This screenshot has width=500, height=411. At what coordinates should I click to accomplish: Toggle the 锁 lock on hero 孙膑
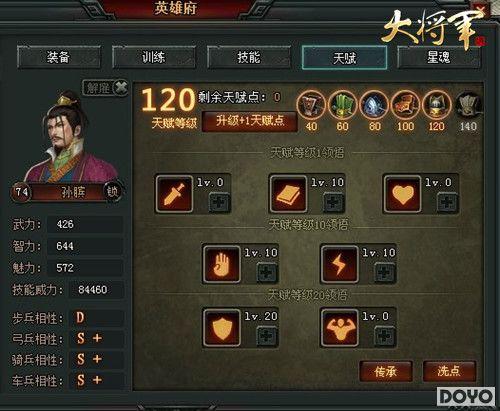pos(112,192)
